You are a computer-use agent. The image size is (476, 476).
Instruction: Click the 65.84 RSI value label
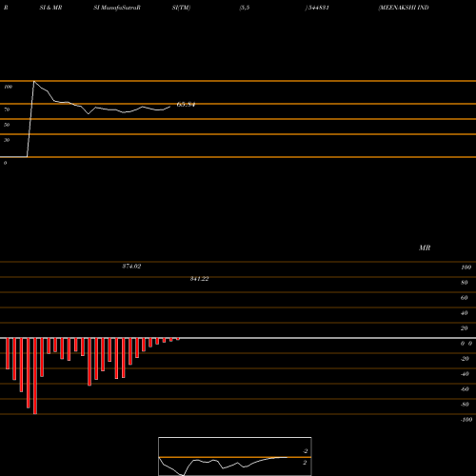pyautogui.click(x=186, y=105)
